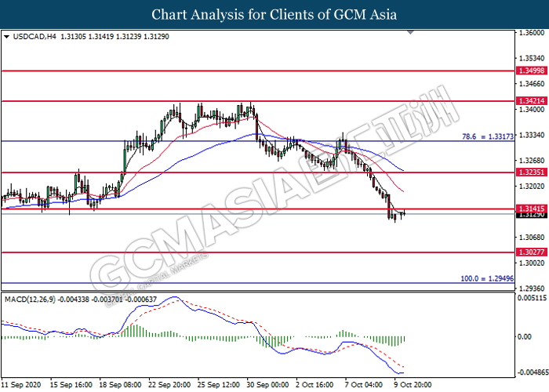Click the 78.6 = 1.33173 Fibonacci label
Image resolution: width=549 pixels, height=392 pixels.
click(x=488, y=137)
